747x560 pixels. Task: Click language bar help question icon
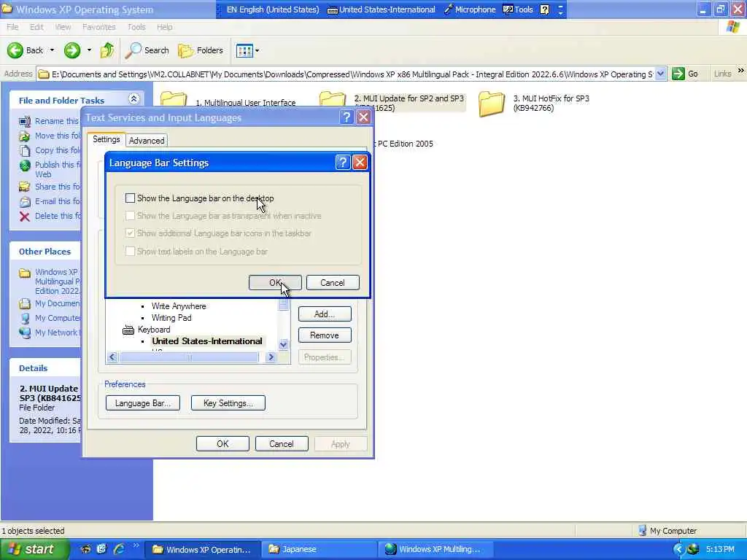tap(544, 9)
